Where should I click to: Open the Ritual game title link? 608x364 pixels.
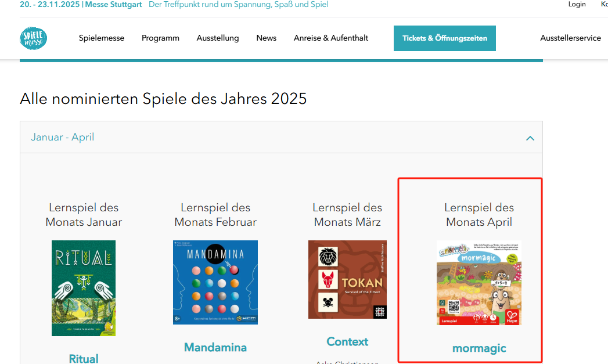[84, 358]
